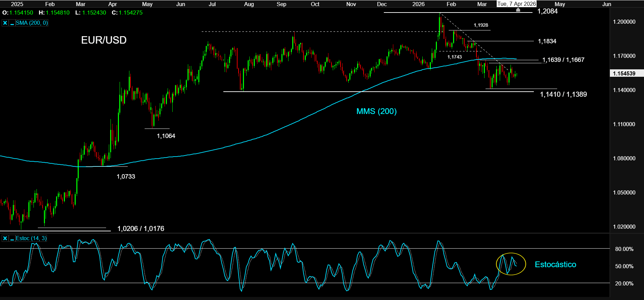Click the closing price value 1.154275

131,13
